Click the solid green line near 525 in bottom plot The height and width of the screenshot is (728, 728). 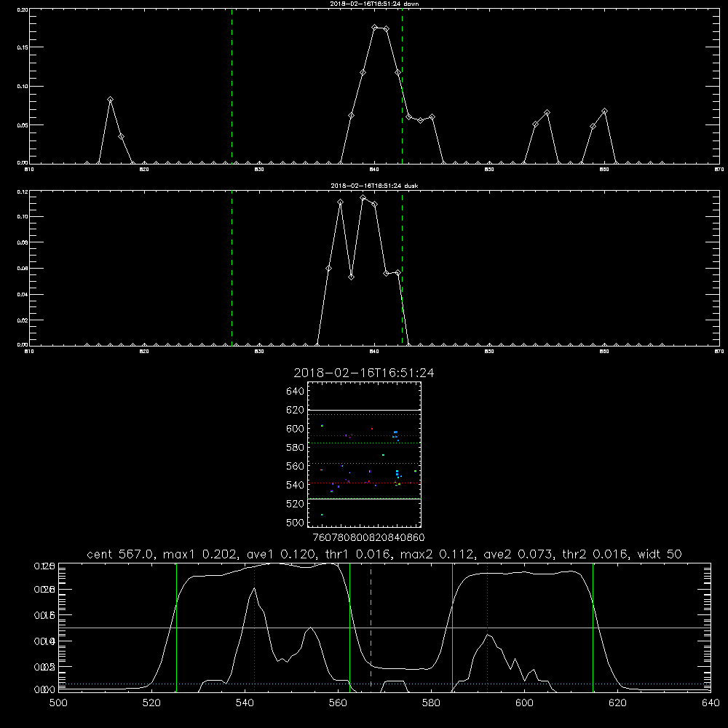pyautogui.click(x=176, y=628)
